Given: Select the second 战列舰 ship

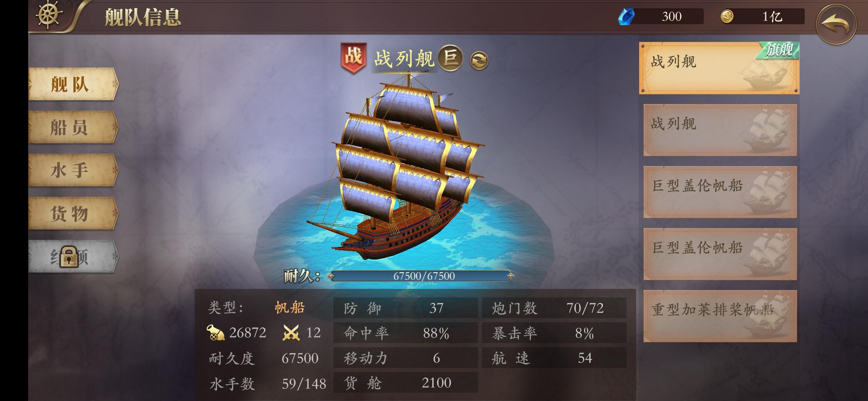Looking at the screenshot, I should [720, 130].
